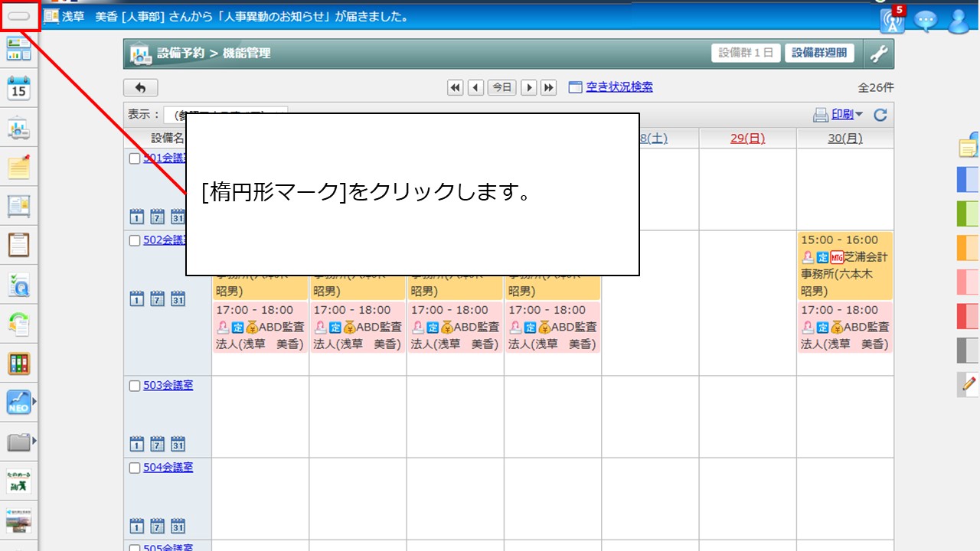Open the notification antenna icon with badge 5

tap(892, 20)
